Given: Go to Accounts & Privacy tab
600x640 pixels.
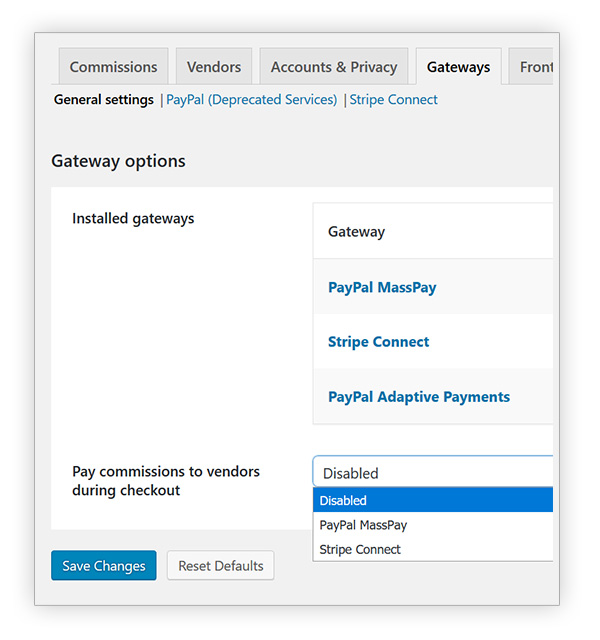Looking at the screenshot, I should pyautogui.click(x=334, y=67).
